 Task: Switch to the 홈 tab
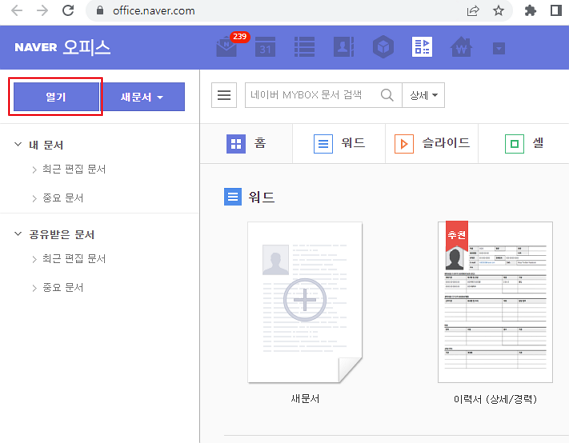[246, 143]
